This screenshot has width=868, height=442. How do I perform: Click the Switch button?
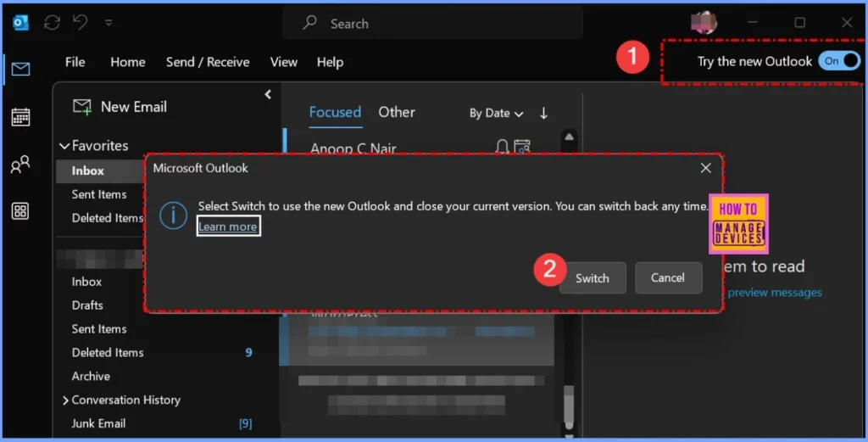click(x=593, y=278)
